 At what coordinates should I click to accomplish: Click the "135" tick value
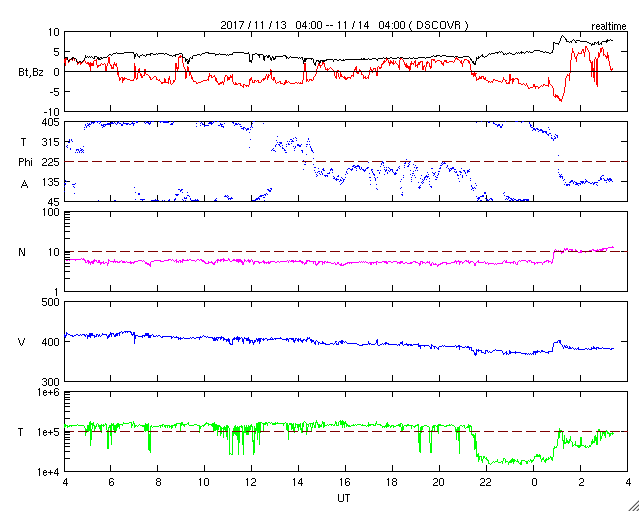[52, 182]
